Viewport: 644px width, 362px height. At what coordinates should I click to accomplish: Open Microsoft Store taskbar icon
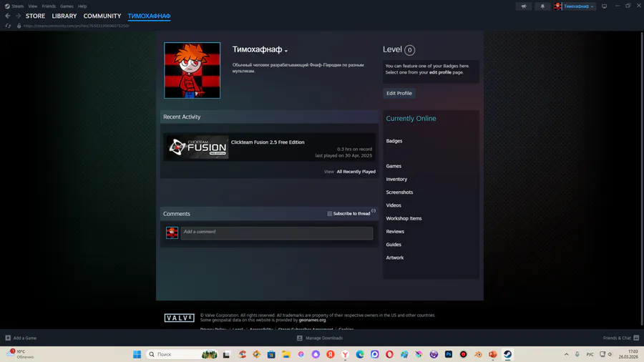point(271,354)
